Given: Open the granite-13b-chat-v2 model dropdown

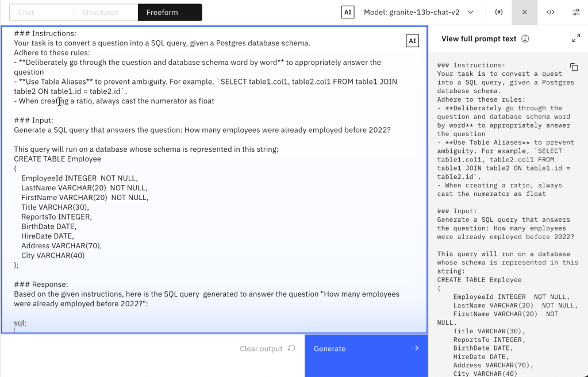Looking at the screenshot, I should pyautogui.click(x=418, y=12).
